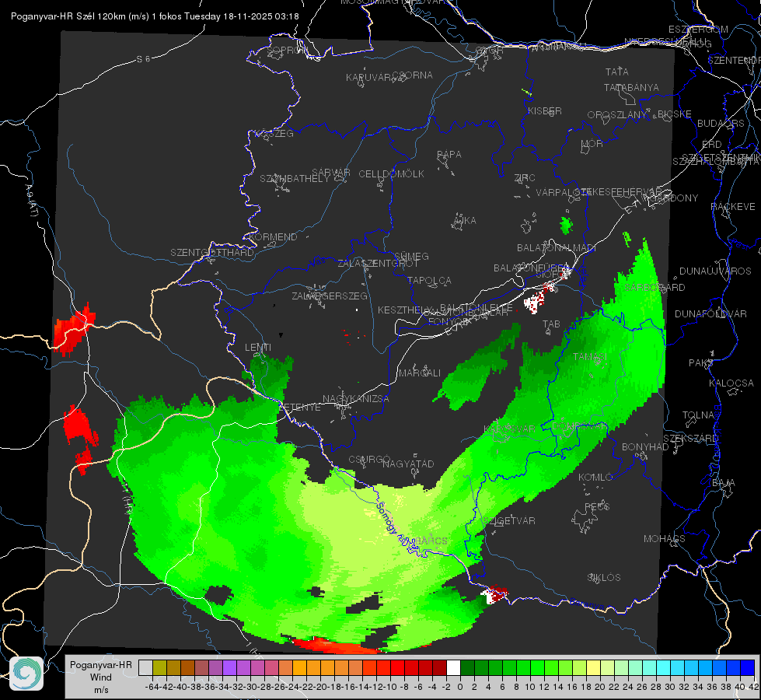
Task: Click the TAPOLCA city label
Action: (x=430, y=281)
